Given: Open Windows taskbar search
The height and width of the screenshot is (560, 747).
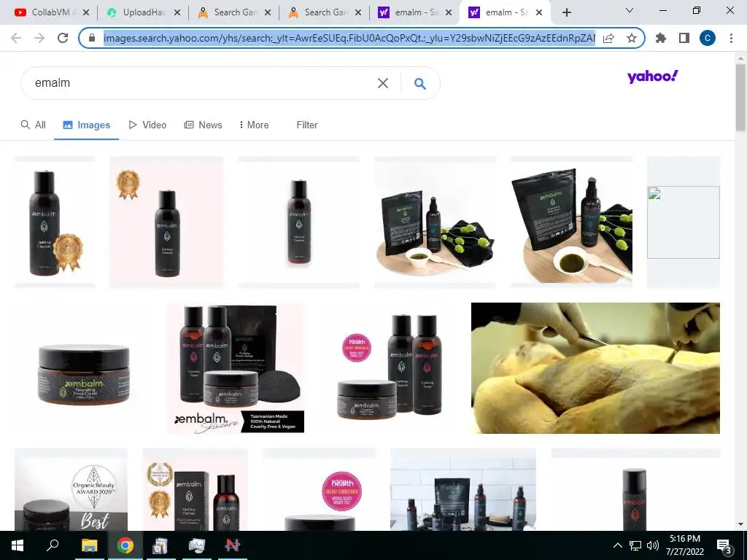Looking at the screenshot, I should (x=53, y=545).
